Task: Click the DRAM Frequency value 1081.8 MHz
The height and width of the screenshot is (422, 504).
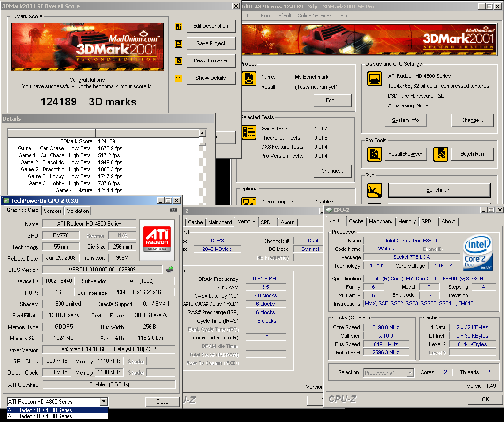Action: 265,279
